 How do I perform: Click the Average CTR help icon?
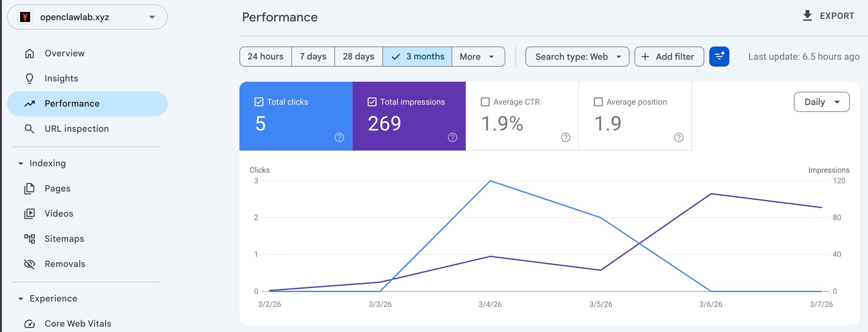[565, 137]
